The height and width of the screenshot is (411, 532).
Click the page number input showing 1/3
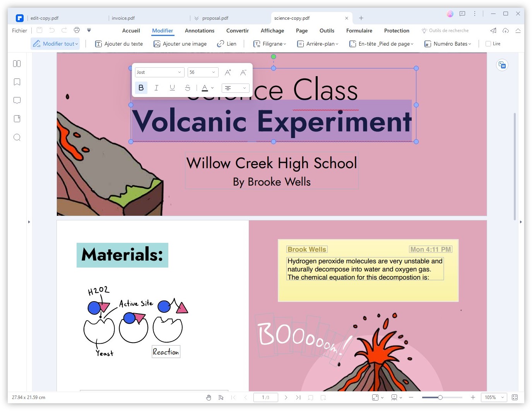(266, 397)
